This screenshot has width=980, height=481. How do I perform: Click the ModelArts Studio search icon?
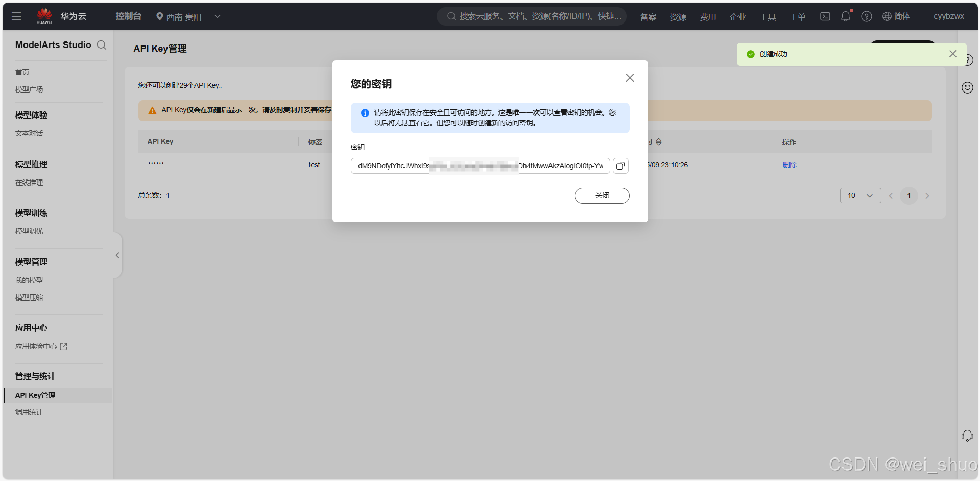102,45
